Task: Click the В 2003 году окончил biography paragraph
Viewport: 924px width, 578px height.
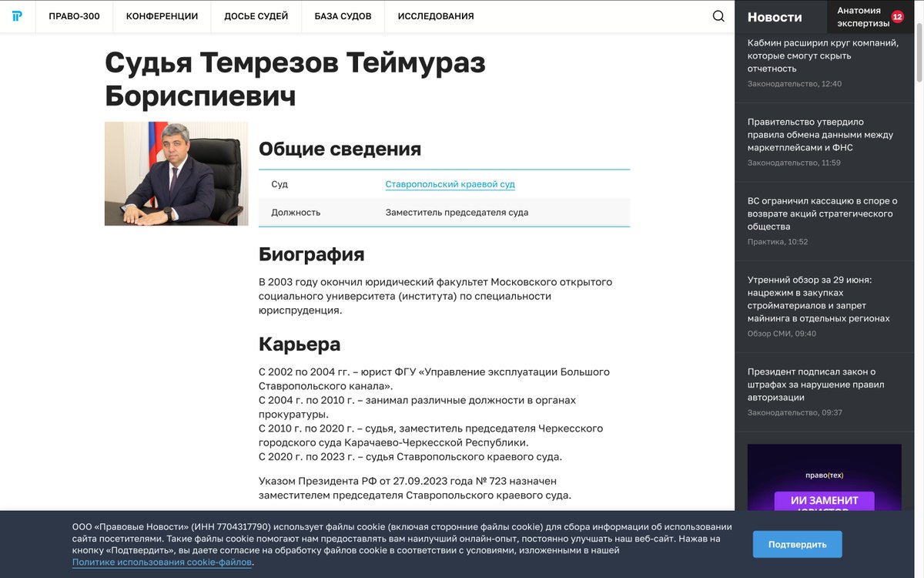Action: 435,296
